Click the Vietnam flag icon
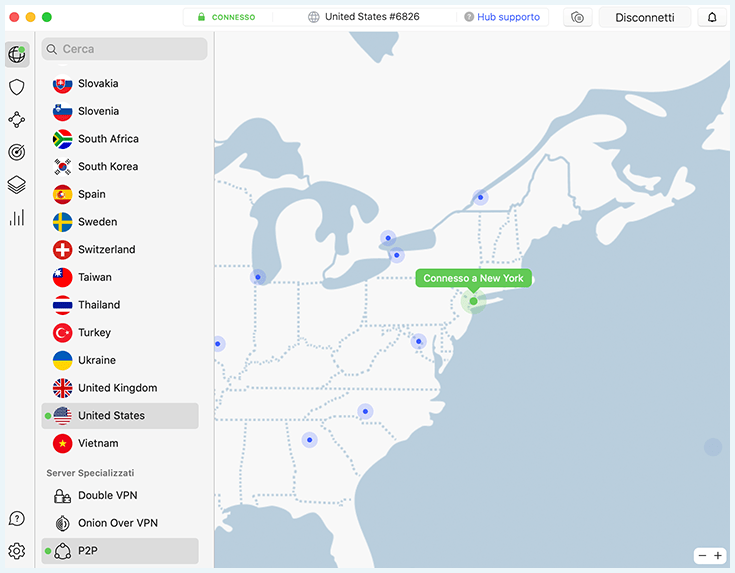Viewport: 735px width, 573px height. click(x=62, y=444)
